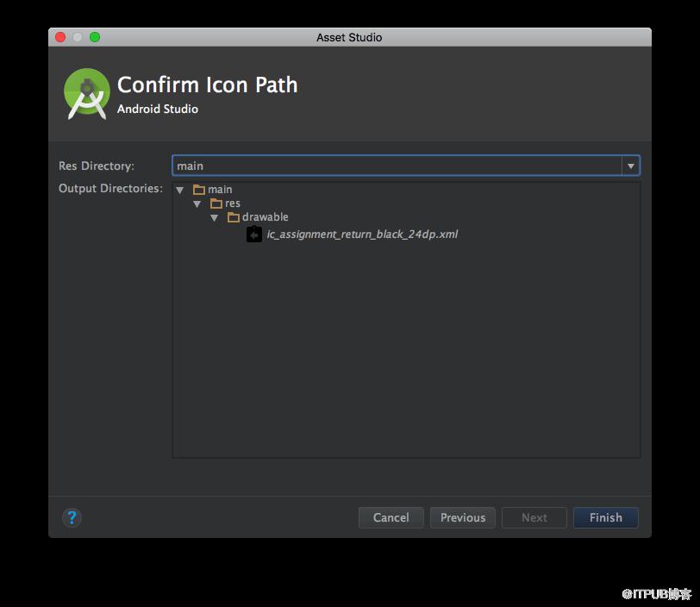Click the assignment return vector file icon
Image resolution: width=700 pixels, height=607 pixels.
[x=254, y=234]
